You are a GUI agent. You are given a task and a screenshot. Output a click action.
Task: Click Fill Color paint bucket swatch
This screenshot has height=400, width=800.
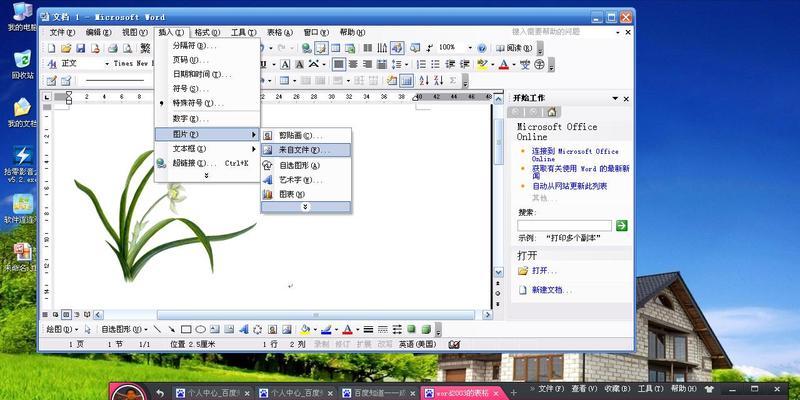(305, 329)
